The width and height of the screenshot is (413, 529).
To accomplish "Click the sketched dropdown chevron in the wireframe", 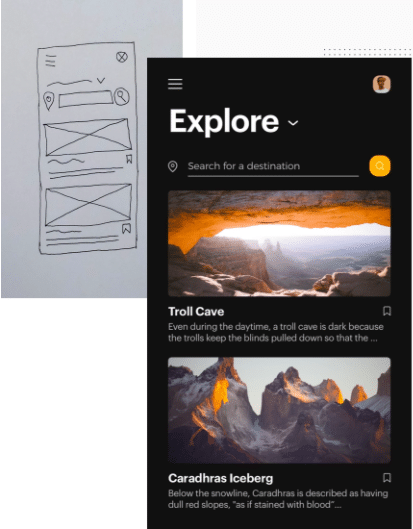I will (x=101, y=80).
